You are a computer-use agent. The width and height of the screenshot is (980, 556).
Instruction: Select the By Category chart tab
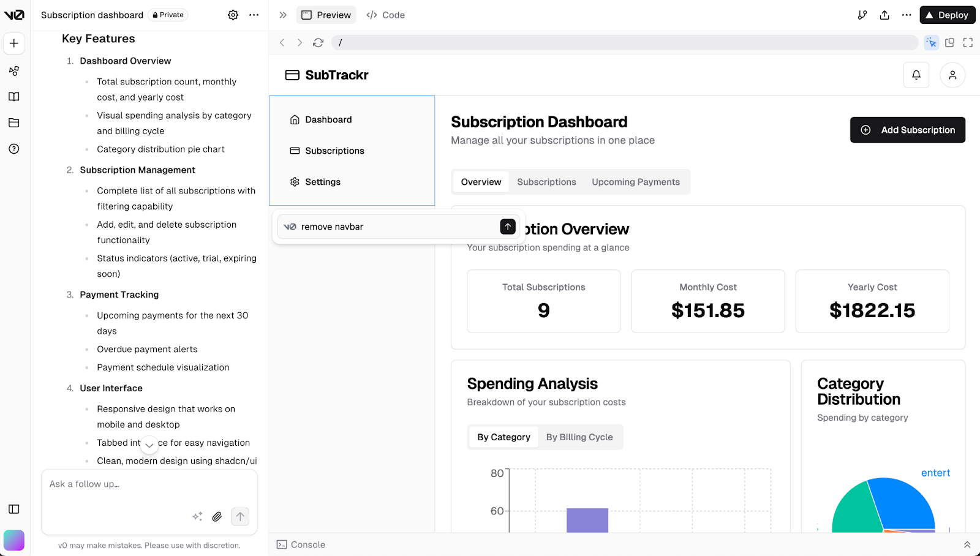pos(503,437)
